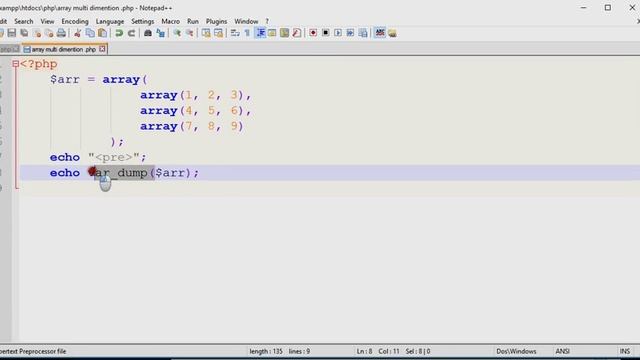Viewport: 640px width, 360px height.
Task: Click the Copy toolbar icon
Action: [x=90, y=33]
